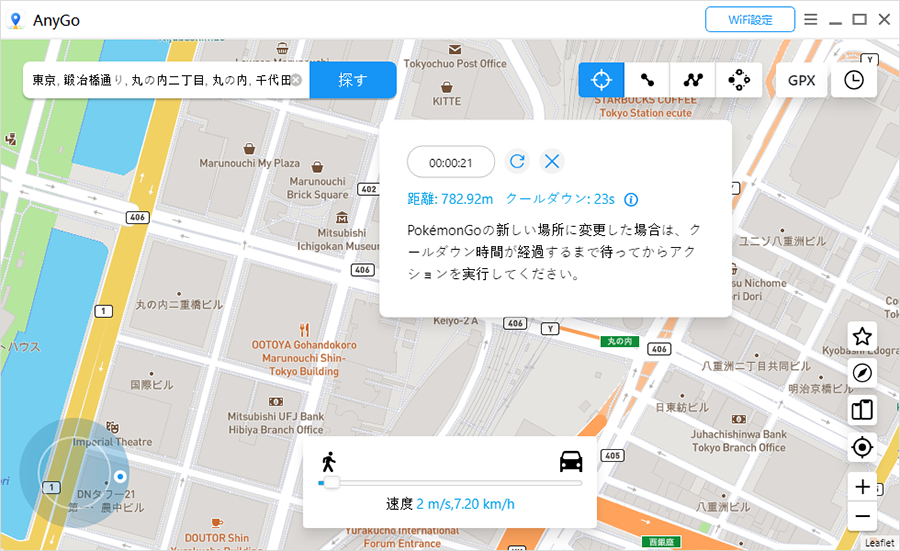Open the multi-device phone icon
This screenshot has width=900, height=551.
pyautogui.click(x=862, y=410)
